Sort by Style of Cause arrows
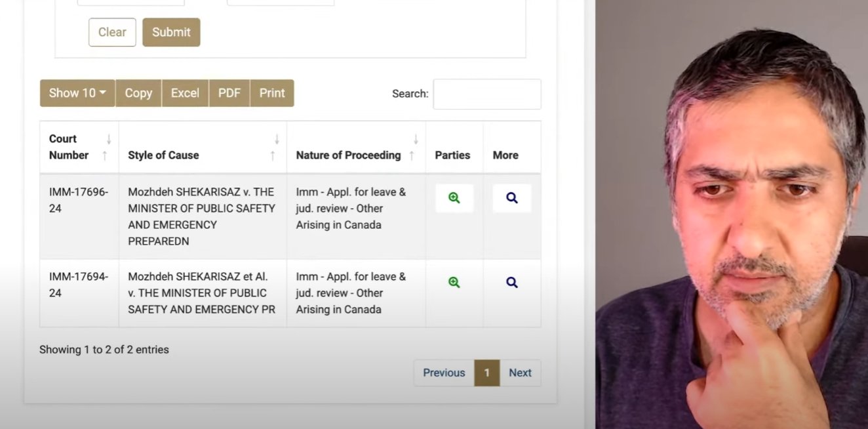 (x=275, y=148)
